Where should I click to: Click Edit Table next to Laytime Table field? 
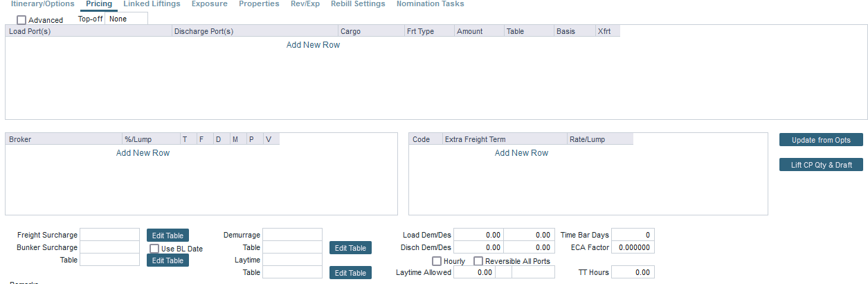click(350, 273)
